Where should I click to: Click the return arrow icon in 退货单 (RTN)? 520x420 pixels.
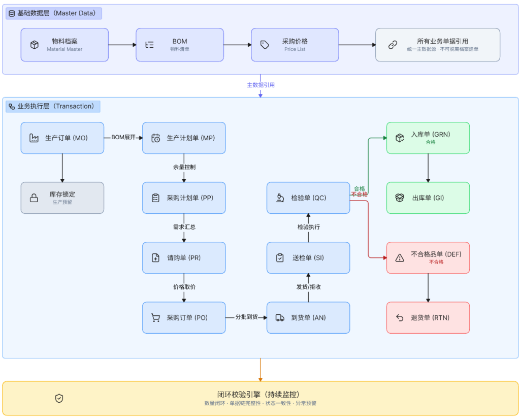[x=400, y=318]
